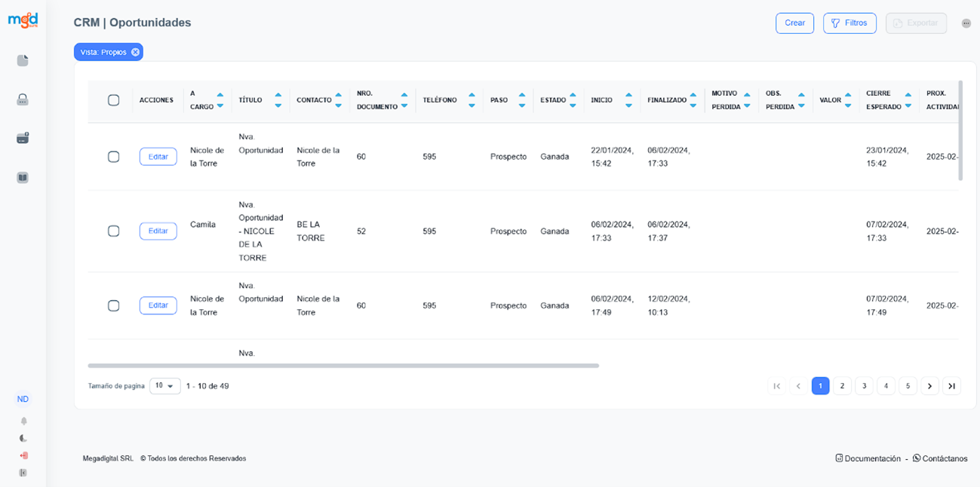The width and height of the screenshot is (980, 487).
Task: Open notifications bell in the sidebar
Action: click(x=23, y=421)
